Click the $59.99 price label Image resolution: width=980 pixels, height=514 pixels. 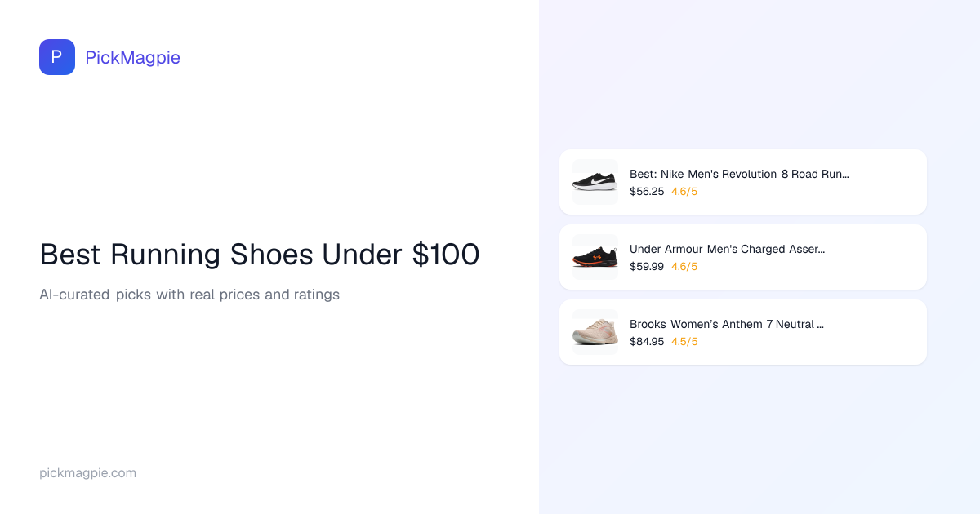tap(647, 267)
